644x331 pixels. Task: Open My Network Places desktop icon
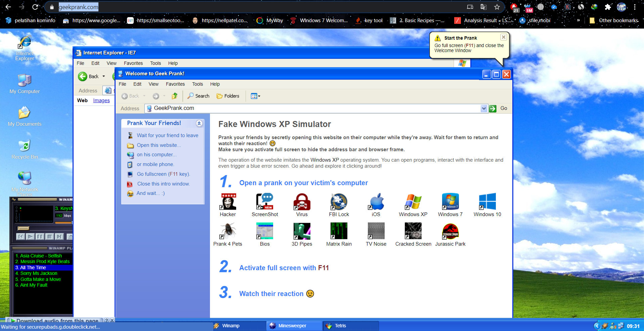pos(25,184)
